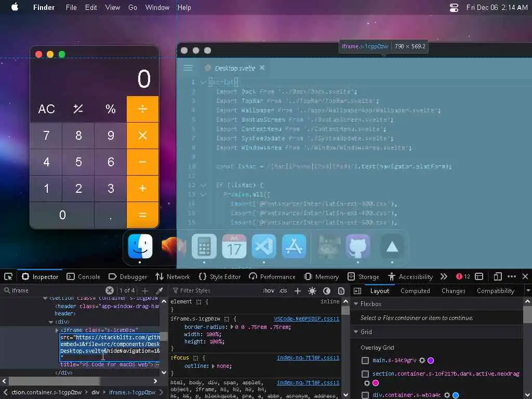This screenshot has width=532, height=399.
Task: Select div in the breadcrumb
Action: click(x=96, y=392)
